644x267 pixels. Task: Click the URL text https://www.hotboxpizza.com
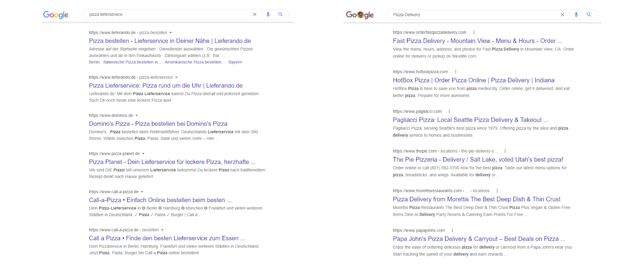pyautogui.click(x=420, y=72)
